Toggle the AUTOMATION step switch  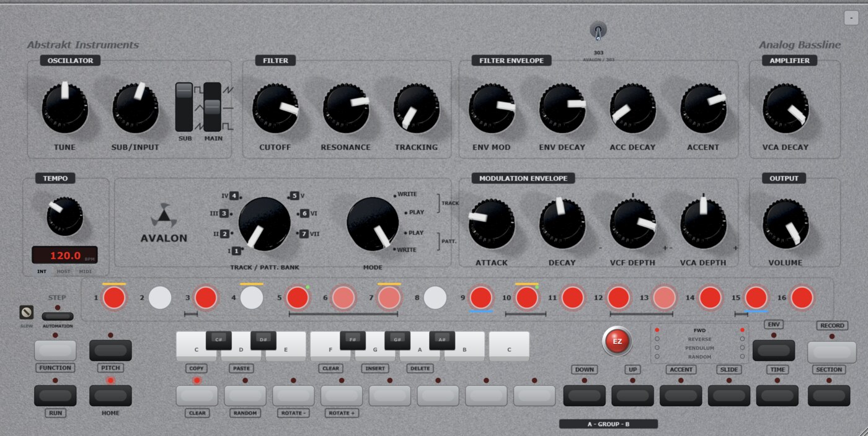click(x=58, y=316)
